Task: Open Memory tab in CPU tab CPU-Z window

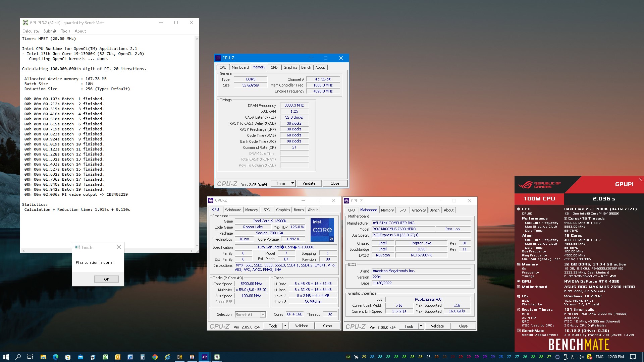Action: 251,210
